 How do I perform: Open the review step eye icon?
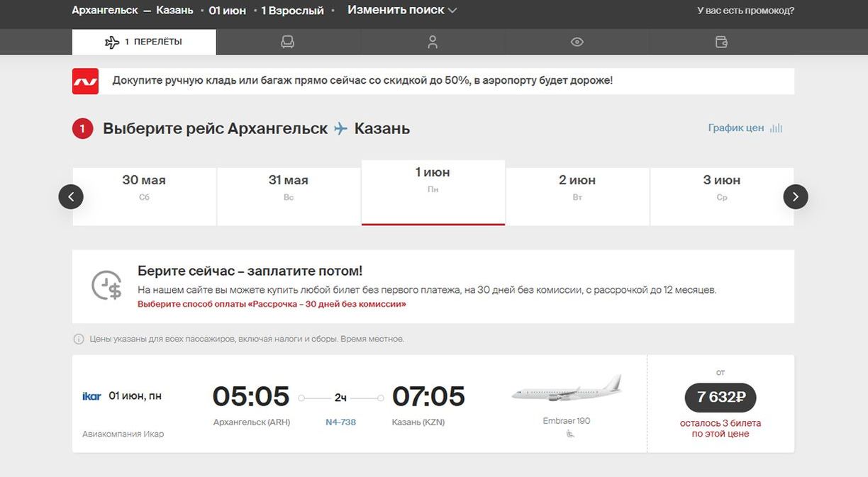[x=577, y=43]
